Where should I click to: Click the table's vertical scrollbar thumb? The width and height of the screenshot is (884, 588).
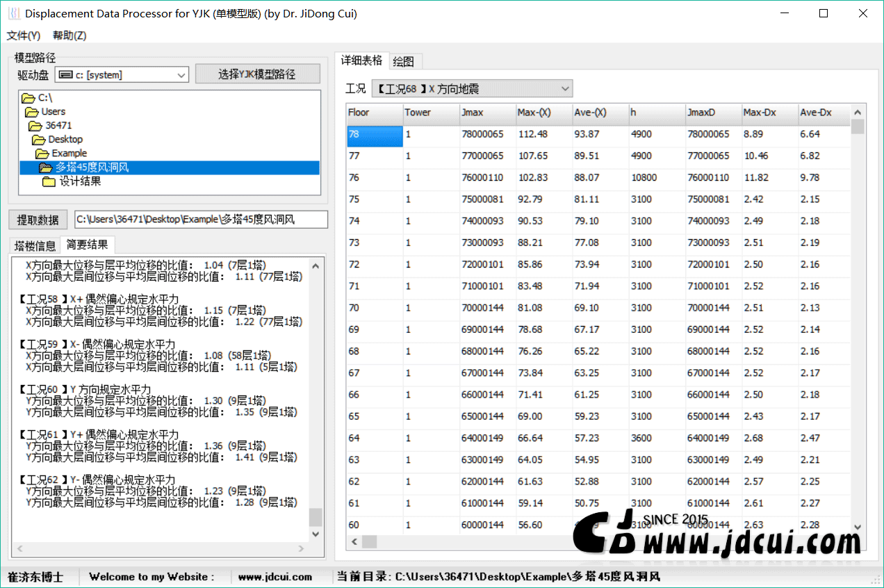tap(858, 126)
